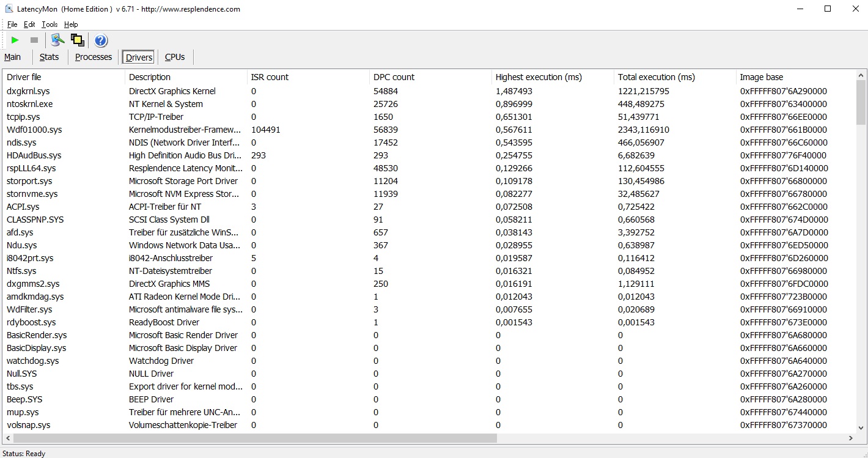
Task: Select the stornvme.sys driver row
Action: 429,194
